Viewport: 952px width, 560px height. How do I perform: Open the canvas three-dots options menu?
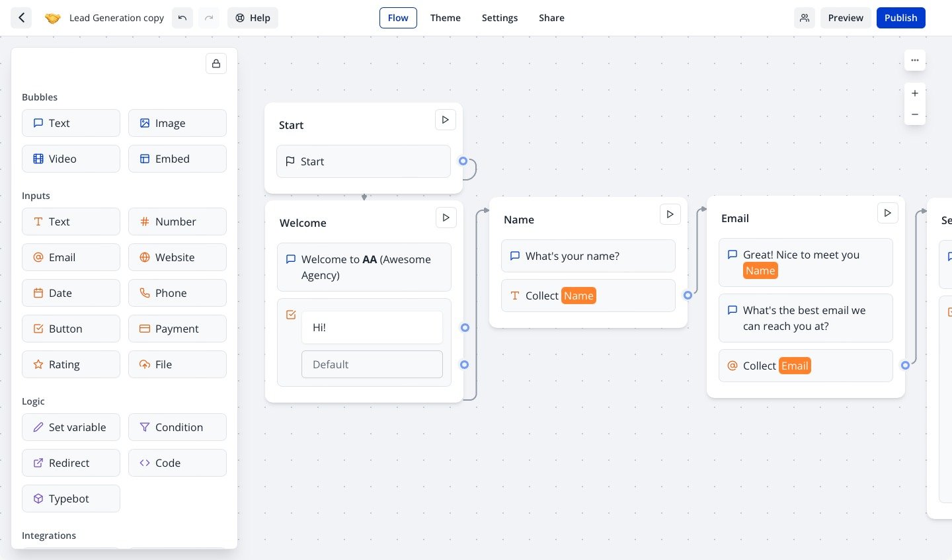click(x=915, y=60)
